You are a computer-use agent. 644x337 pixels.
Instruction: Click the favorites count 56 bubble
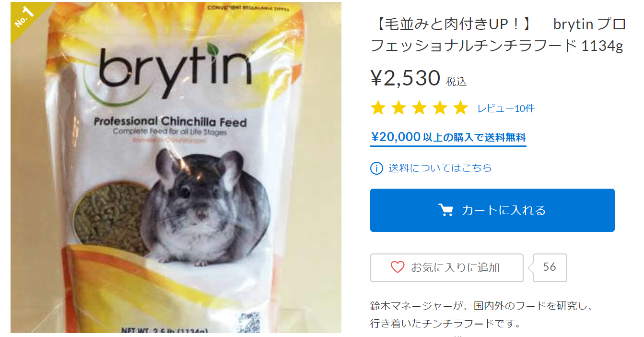[550, 267]
